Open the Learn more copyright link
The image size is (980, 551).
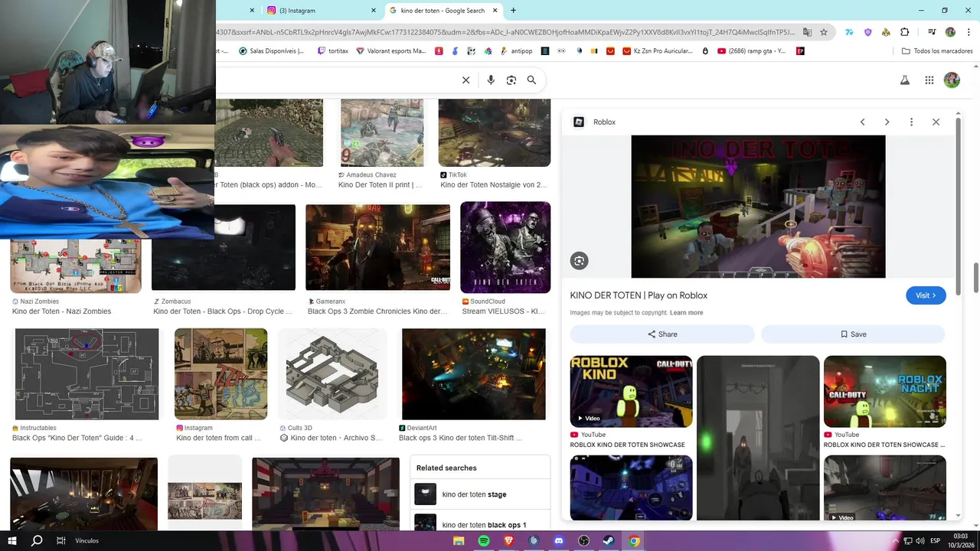pyautogui.click(x=686, y=313)
